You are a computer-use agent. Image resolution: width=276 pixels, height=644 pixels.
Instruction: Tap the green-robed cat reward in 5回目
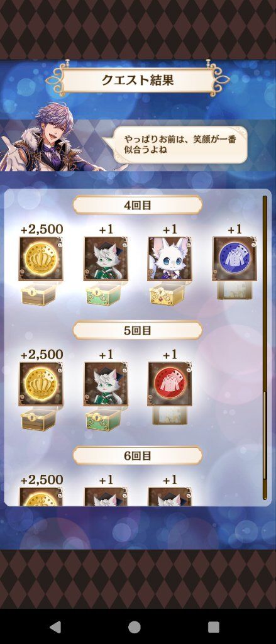(106, 384)
